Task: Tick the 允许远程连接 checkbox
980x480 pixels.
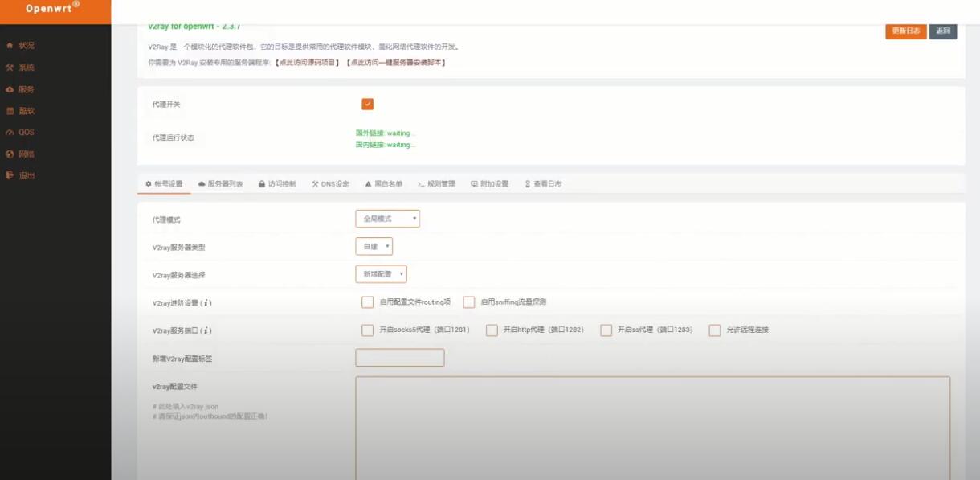Action: (x=714, y=330)
